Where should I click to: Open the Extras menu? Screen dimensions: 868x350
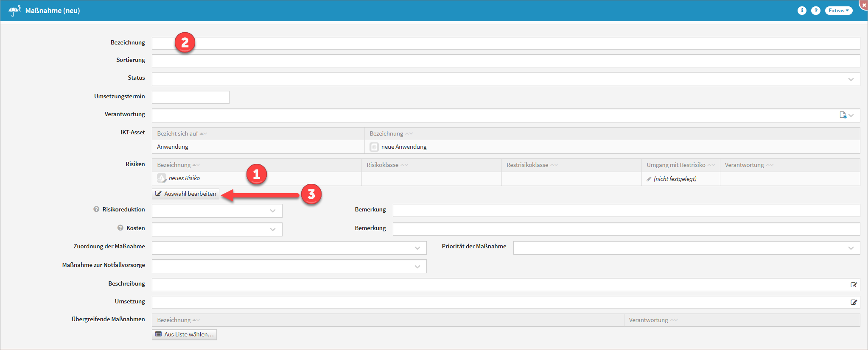click(x=838, y=11)
